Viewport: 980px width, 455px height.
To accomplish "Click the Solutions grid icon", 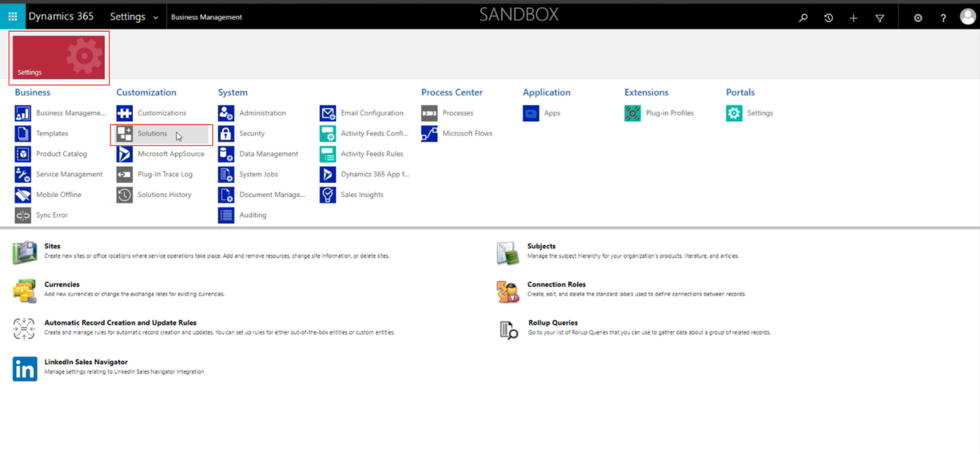I will (125, 134).
